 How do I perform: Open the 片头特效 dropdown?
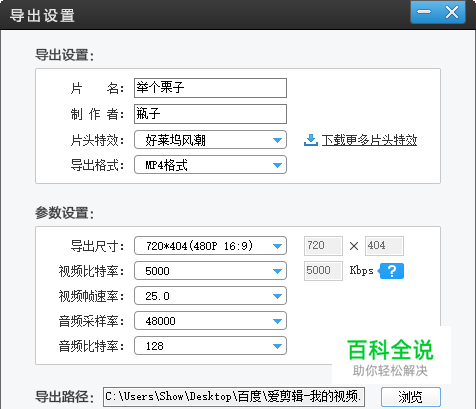(210, 140)
